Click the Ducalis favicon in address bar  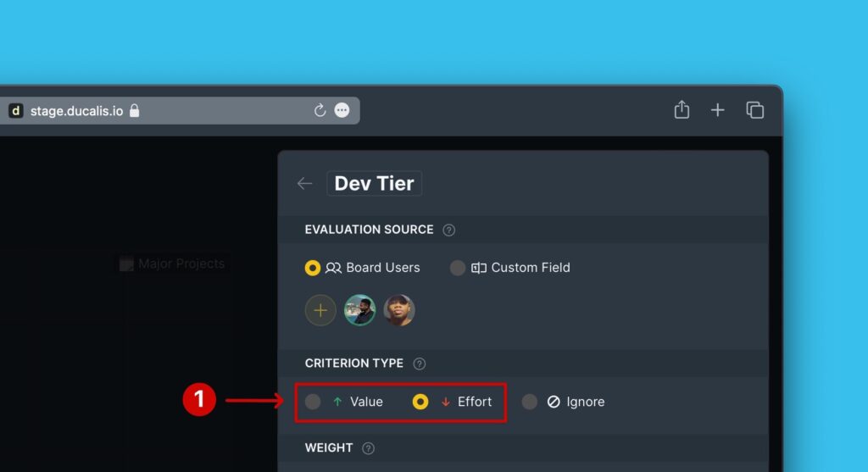pos(15,111)
